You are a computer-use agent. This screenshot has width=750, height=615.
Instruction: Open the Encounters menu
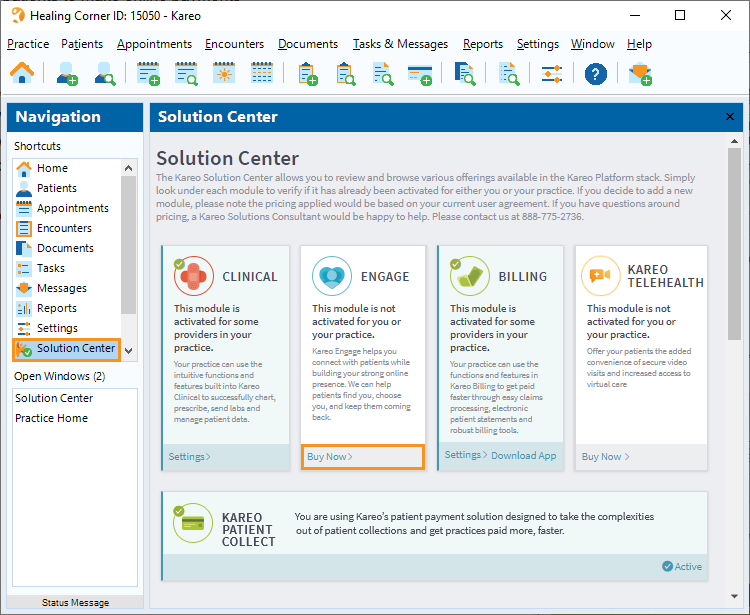[234, 44]
